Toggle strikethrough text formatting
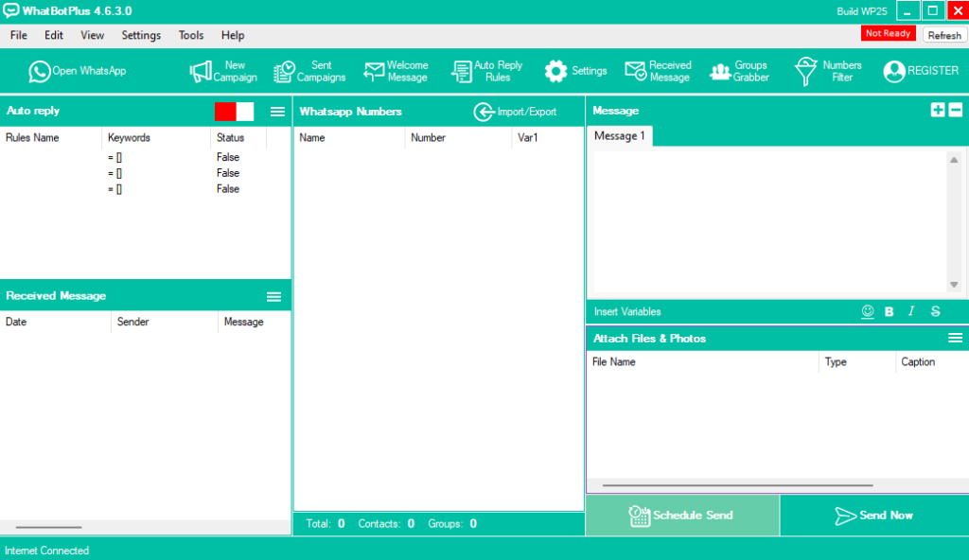This screenshot has height=560, width=969. (936, 311)
